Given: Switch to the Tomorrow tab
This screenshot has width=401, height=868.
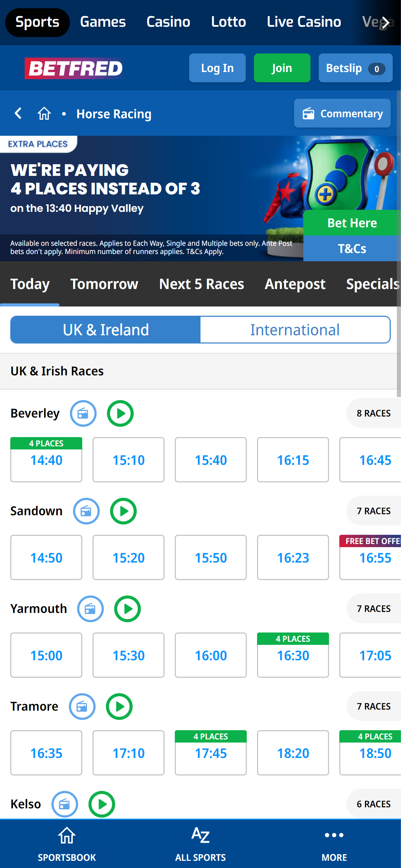Looking at the screenshot, I should pyautogui.click(x=104, y=284).
